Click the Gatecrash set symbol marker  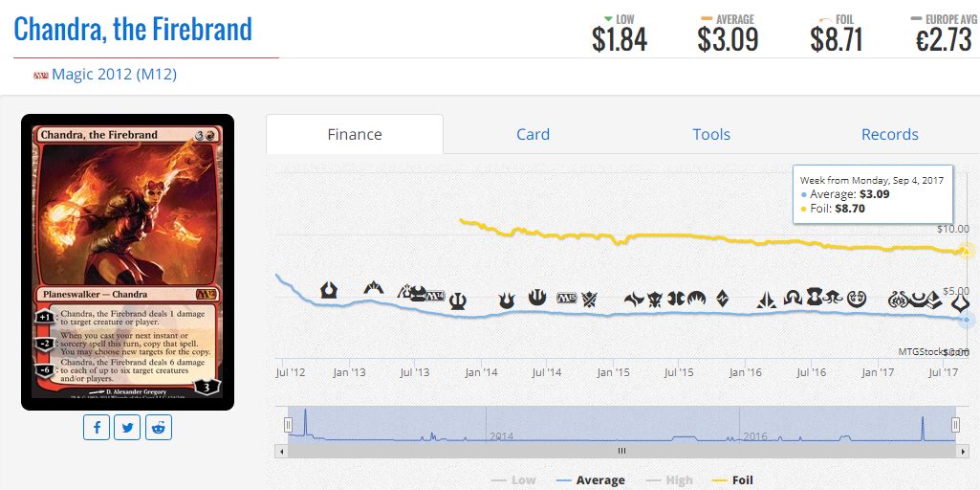[373, 288]
